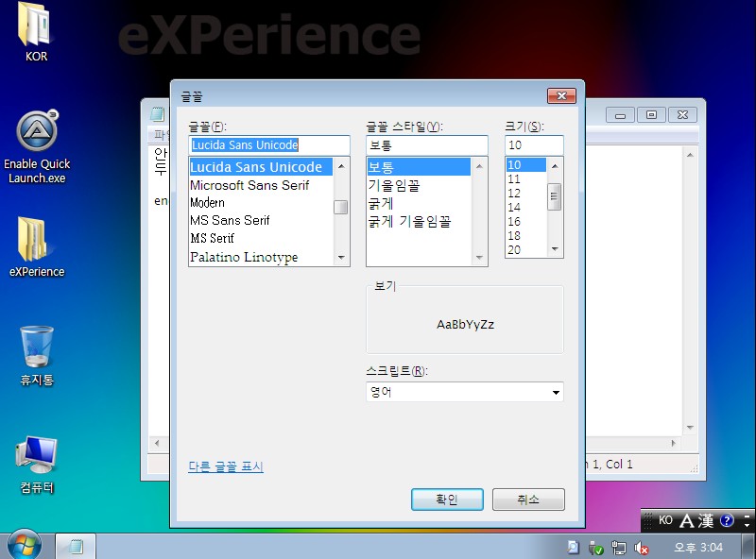Image resolution: width=756 pixels, height=559 pixels.
Task: Click the leftmost tray icon beside shield
Action: pyautogui.click(x=574, y=548)
